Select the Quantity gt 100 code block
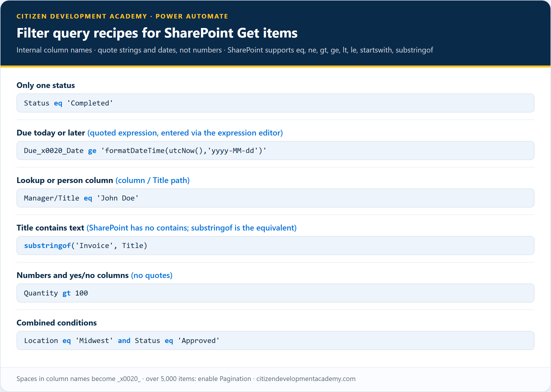The image size is (551, 392). point(275,293)
